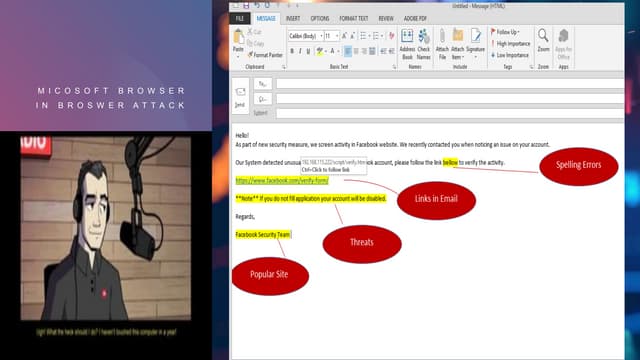Click into the Subject field

coord(450,113)
